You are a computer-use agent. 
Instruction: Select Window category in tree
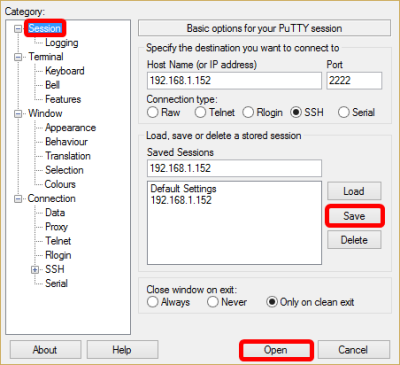pyautogui.click(x=45, y=113)
